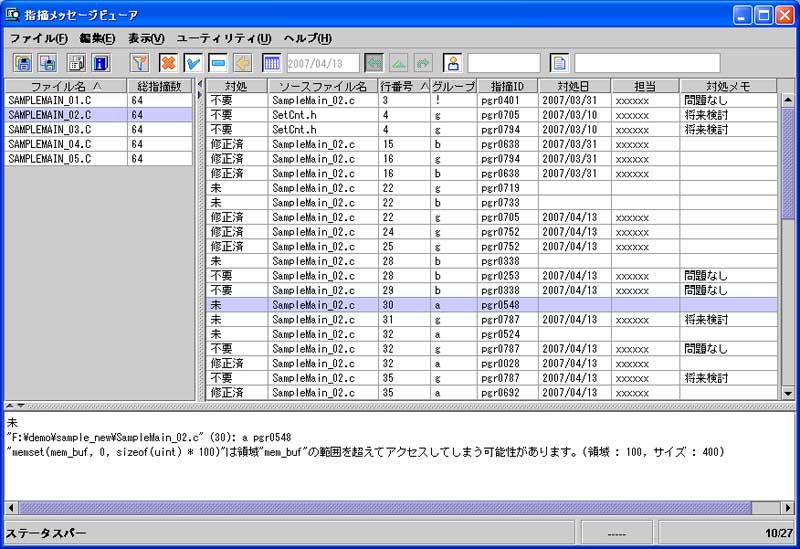Viewport: 800px width, 549px height.
Task: Sort by the ファイル名 column header
Action: [65, 86]
